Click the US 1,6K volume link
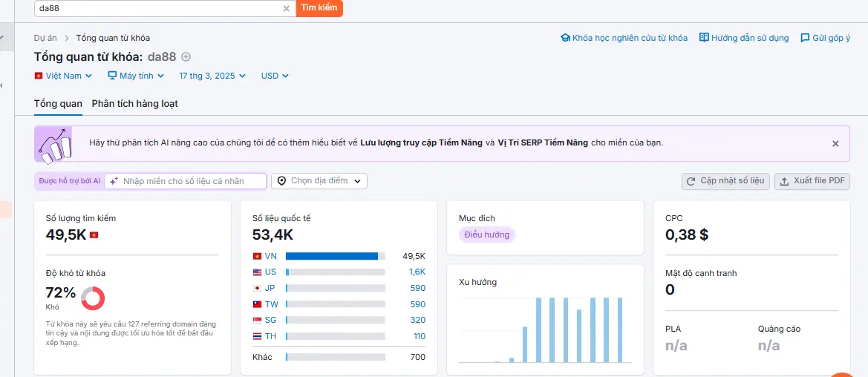 coord(417,272)
